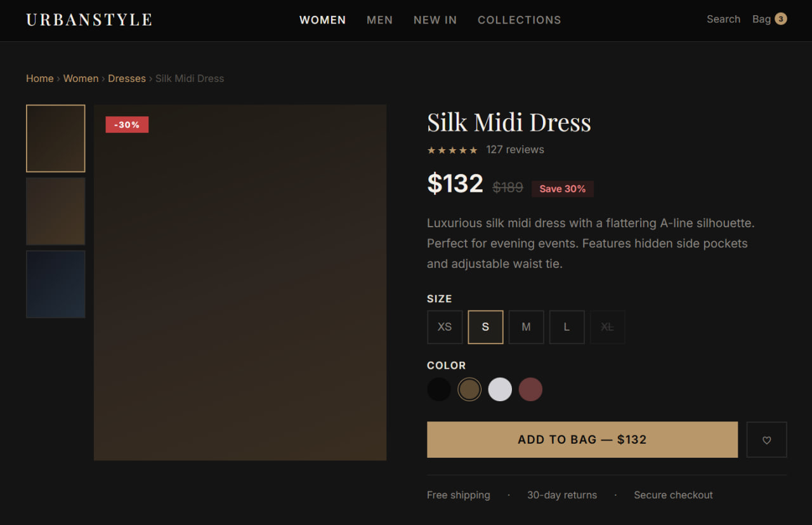
Task: Select size XS
Action: 445,327
